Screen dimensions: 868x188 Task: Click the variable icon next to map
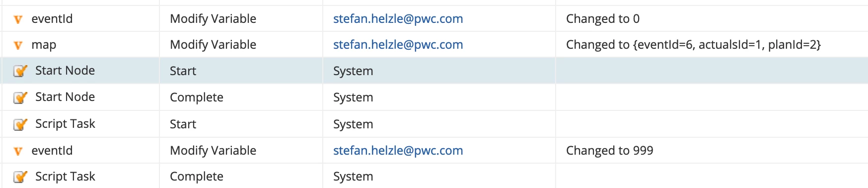[x=18, y=45]
